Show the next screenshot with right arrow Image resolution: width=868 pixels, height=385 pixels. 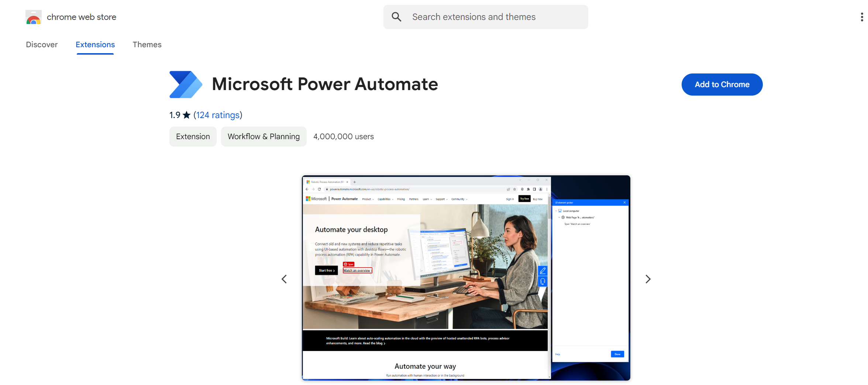click(x=648, y=279)
